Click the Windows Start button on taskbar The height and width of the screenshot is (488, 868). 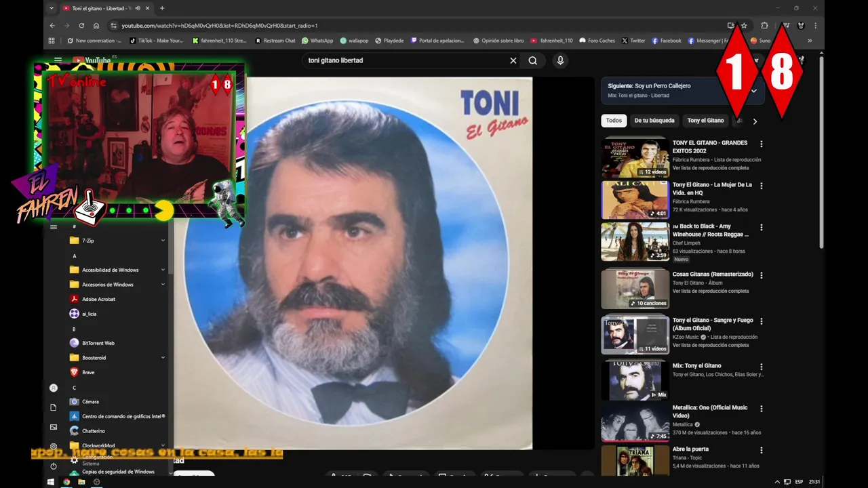point(51,482)
